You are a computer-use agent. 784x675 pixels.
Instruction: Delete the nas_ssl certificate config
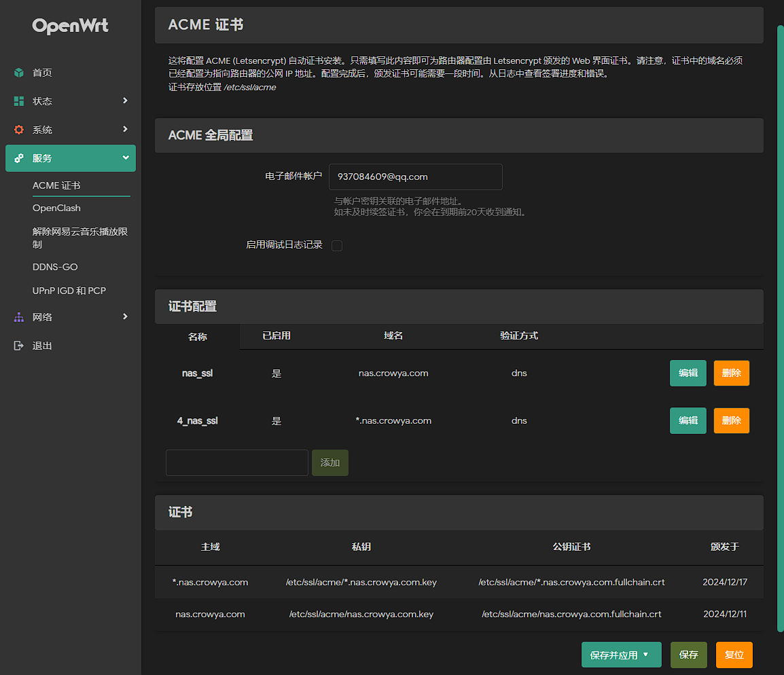tap(732, 373)
